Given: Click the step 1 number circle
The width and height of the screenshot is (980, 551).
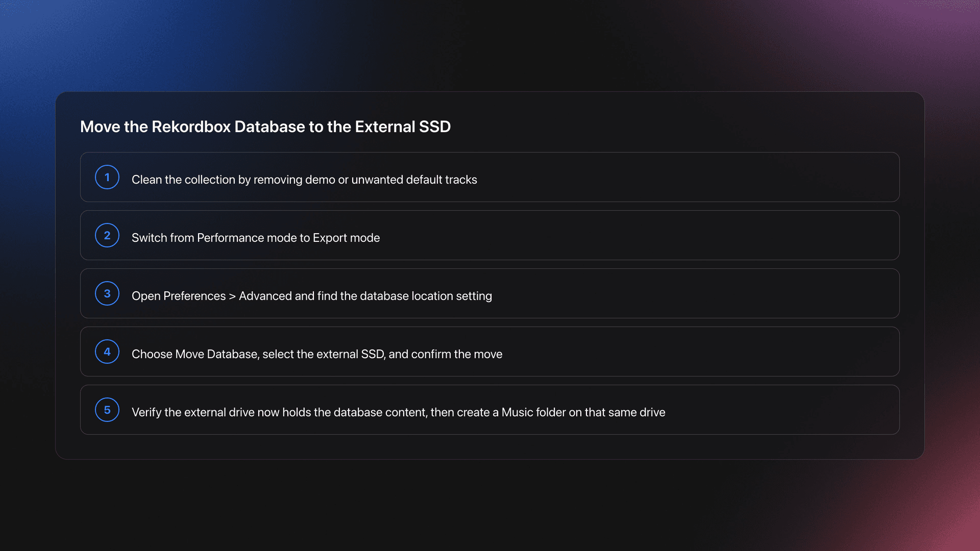Looking at the screenshot, I should [x=107, y=177].
